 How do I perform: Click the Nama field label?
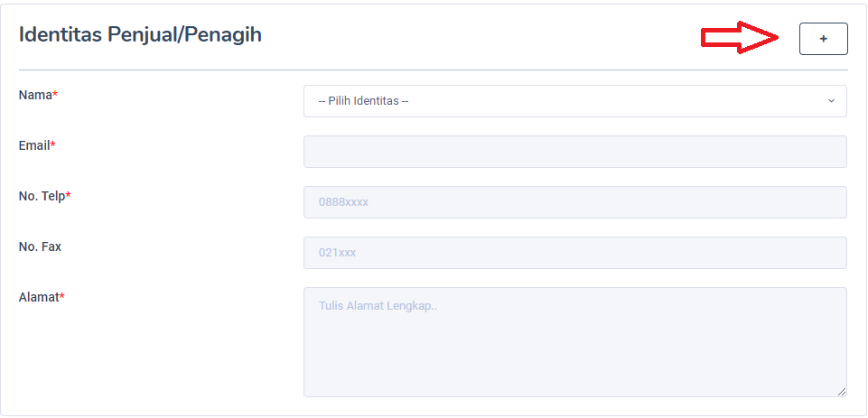click(35, 95)
